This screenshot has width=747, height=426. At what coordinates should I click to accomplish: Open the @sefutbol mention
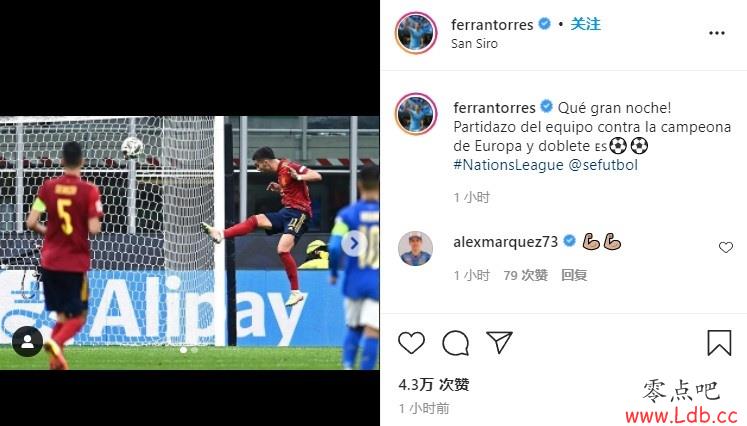pos(603,165)
